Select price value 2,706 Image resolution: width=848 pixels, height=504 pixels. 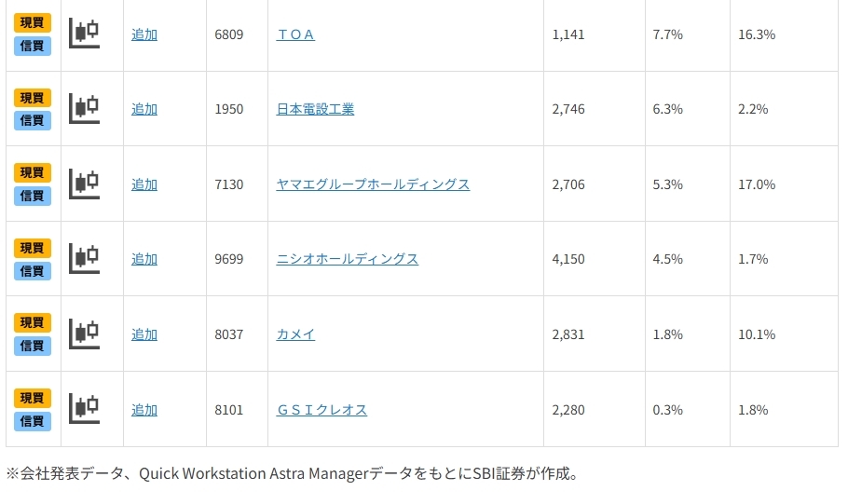pyautogui.click(x=568, y=184)
